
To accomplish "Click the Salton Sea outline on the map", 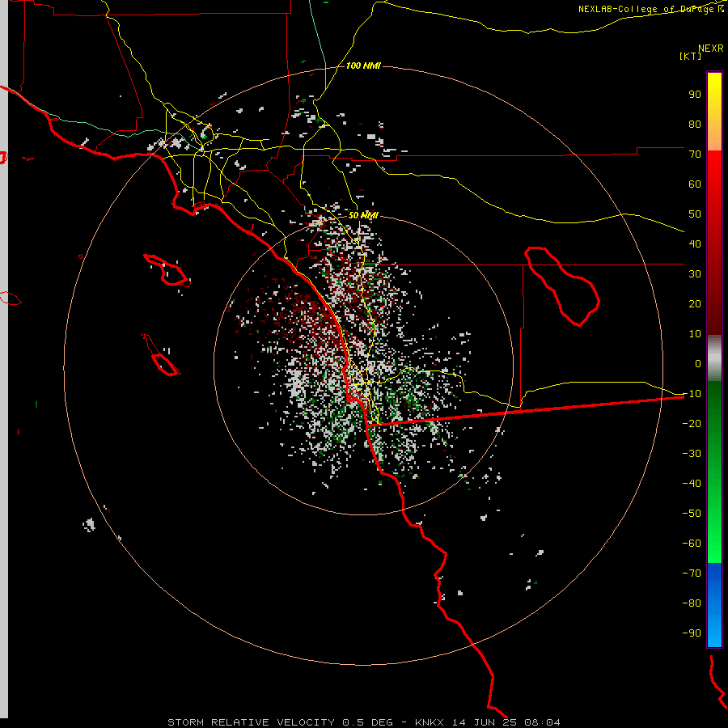I will coord(562,286).
